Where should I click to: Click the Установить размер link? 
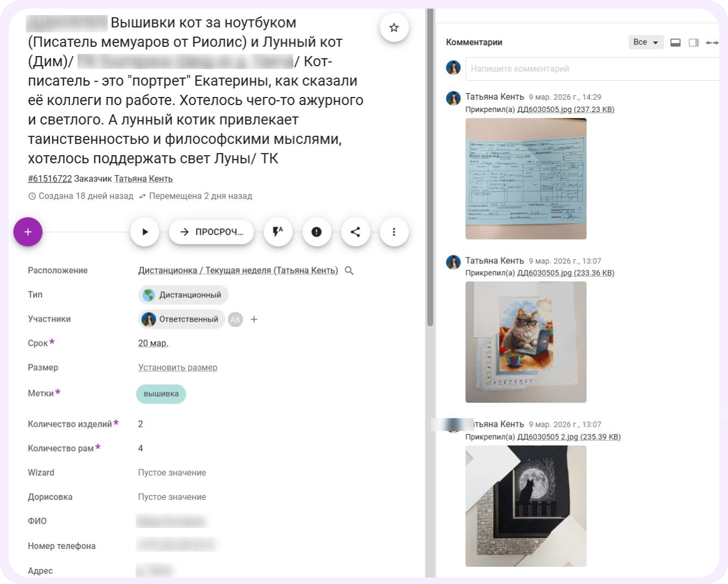[x=178, y=367]
